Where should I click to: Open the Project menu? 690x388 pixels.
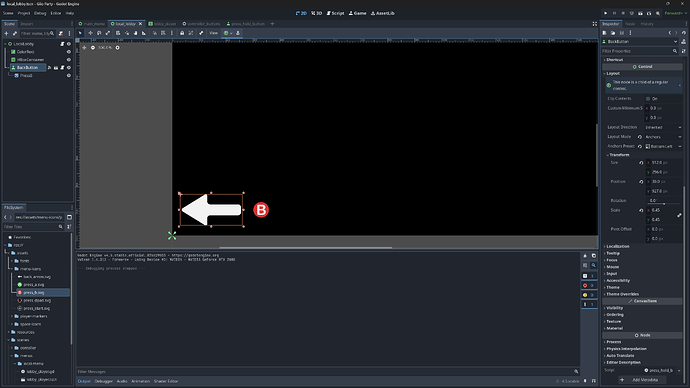pyautogui.click(x=24, y=13)
